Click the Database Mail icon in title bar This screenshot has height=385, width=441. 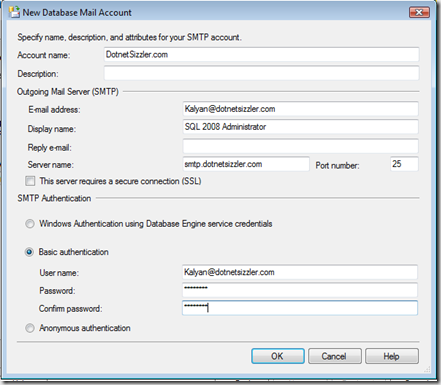pos(14,12)
